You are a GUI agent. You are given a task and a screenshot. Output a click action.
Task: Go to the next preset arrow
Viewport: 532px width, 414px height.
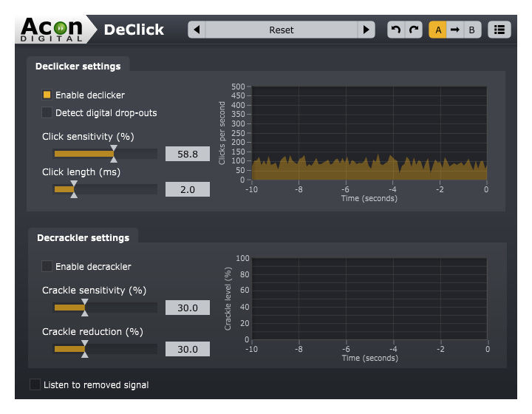coord(366,30)
